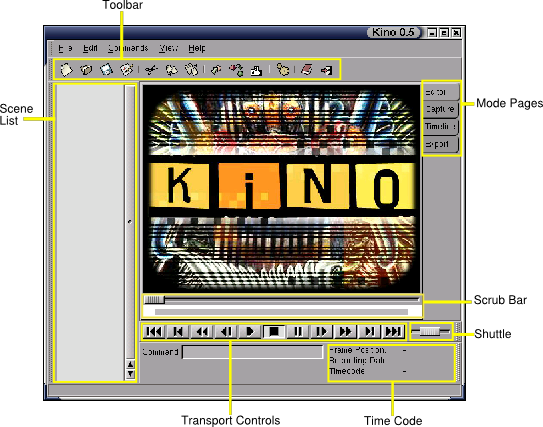The image size is (543, 427).
Task: Click the Recording Date label text
Action: tap(357, 361)
